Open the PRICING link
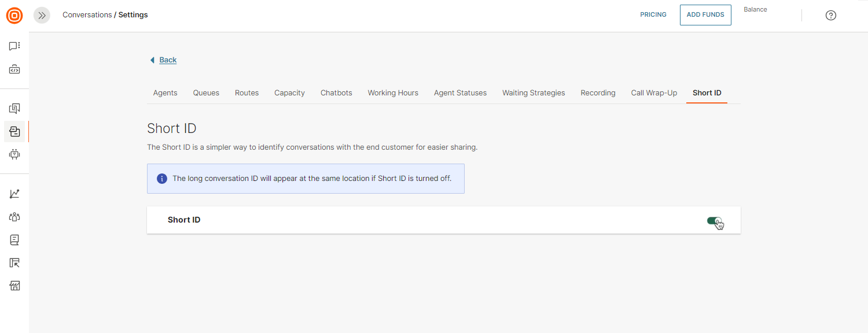The image size is (868, 333). click(x=653, y=15)
